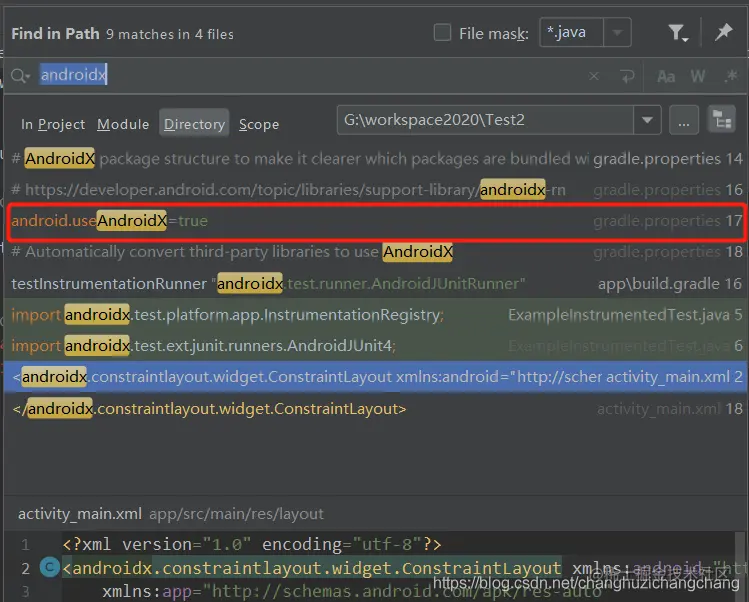Screen dimensions: 749x602
Task: Click the xmlns:app attribute on preview line 3
Action: [147, 592]
